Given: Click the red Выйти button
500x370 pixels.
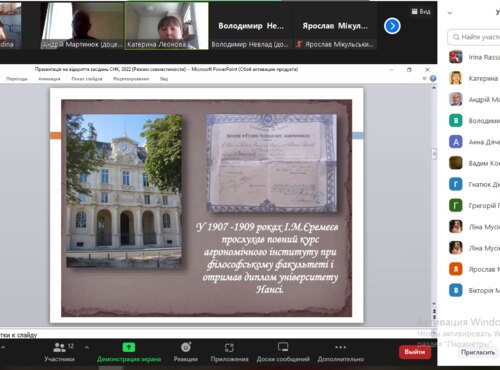Looking at the screenshot, I should click(x=415, y=352).
